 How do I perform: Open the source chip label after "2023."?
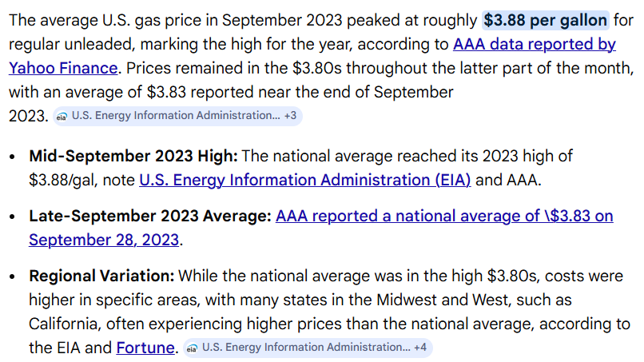click(x=175, y=116)
